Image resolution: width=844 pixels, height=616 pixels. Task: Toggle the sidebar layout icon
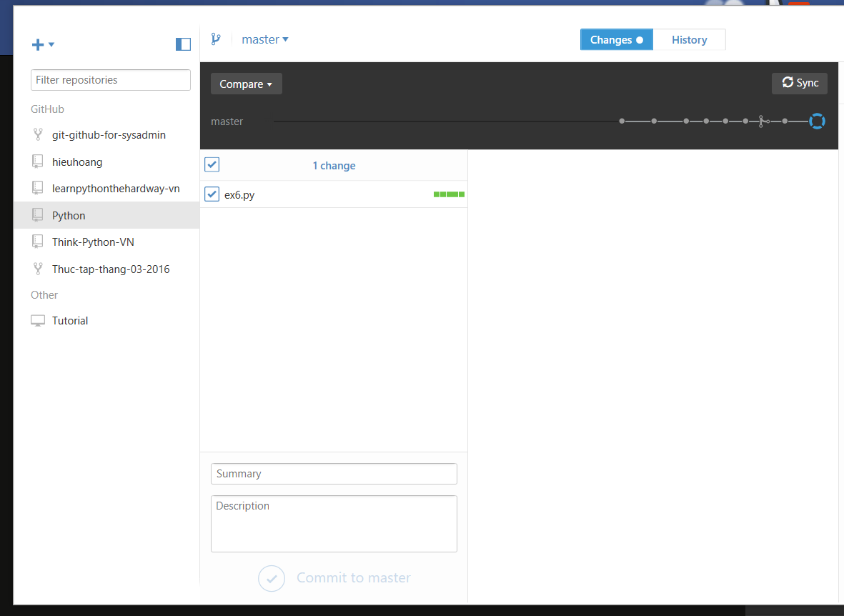[x=183, y=44]
